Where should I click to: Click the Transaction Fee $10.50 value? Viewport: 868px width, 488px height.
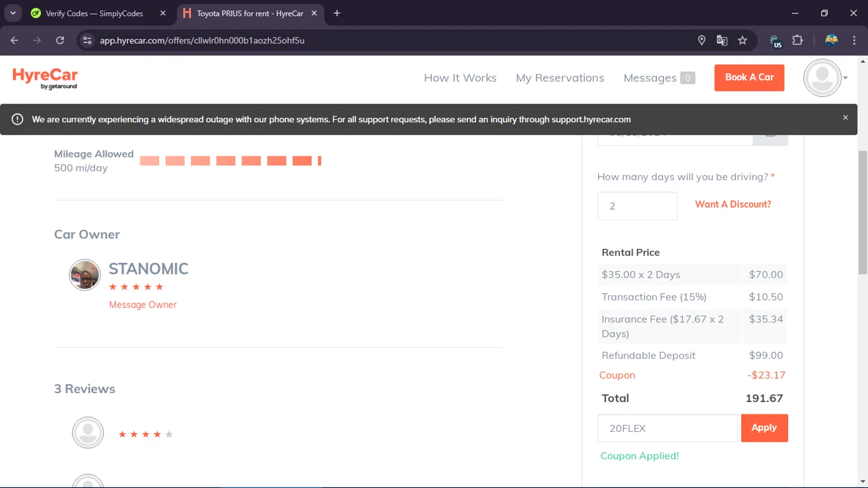pos(766,297)
